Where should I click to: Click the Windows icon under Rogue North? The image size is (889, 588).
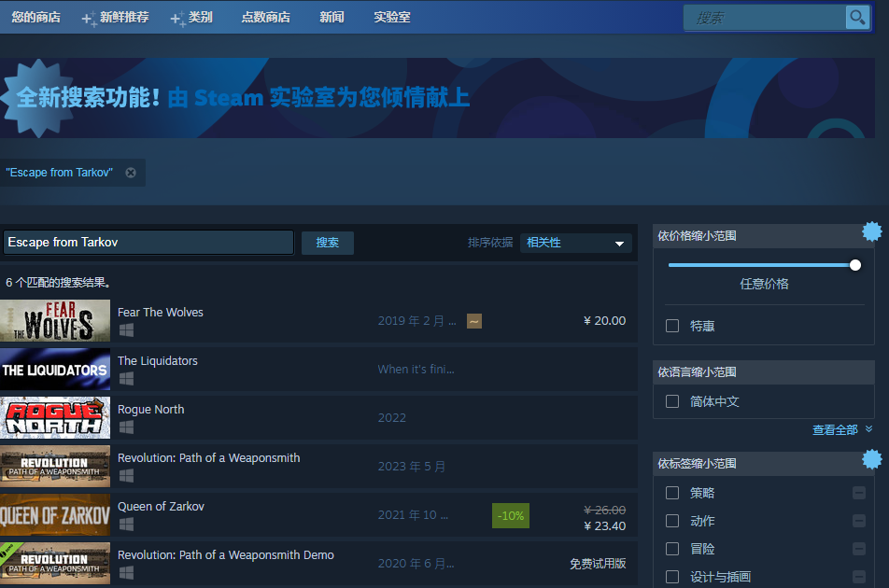[x=126, y=427]
